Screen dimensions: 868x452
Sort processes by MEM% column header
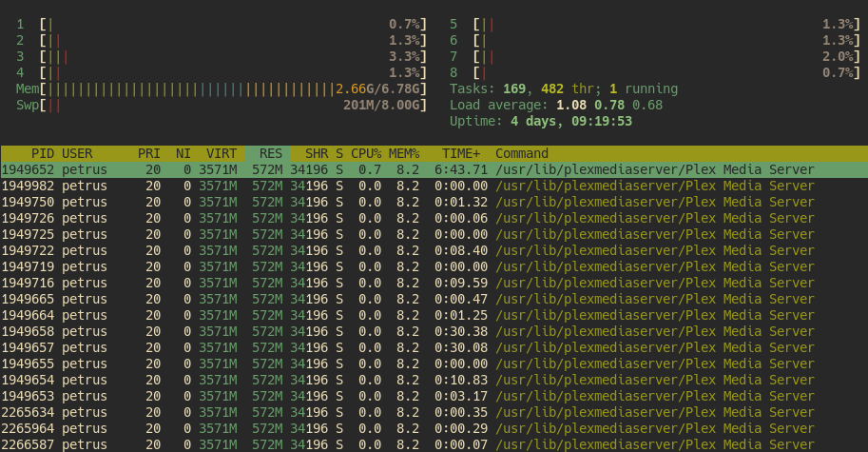404,153
